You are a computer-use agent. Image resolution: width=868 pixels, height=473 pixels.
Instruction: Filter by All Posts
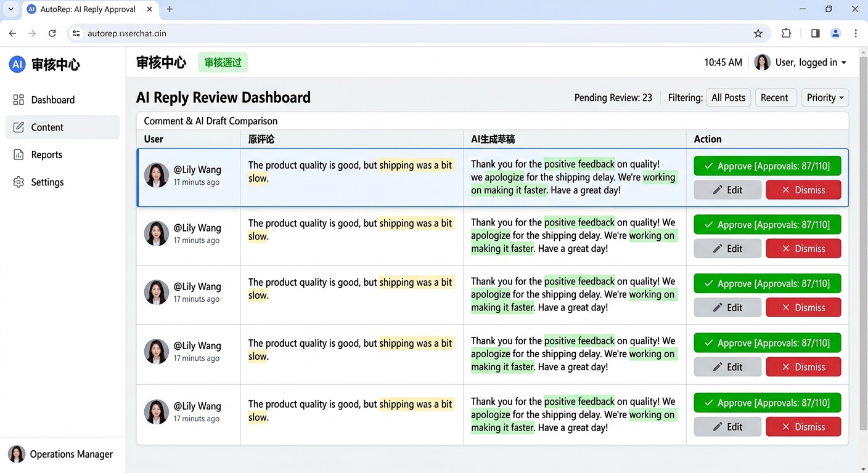click(728, 97)
